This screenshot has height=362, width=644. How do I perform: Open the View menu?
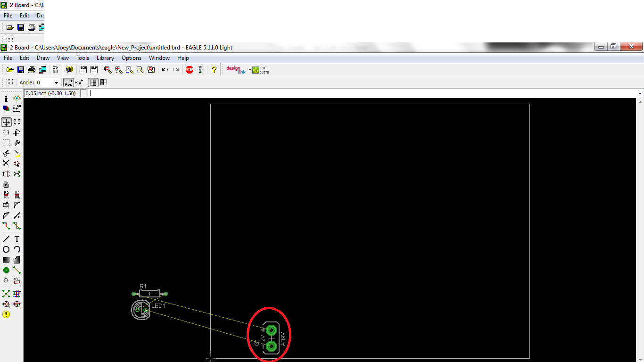(63, 58)
